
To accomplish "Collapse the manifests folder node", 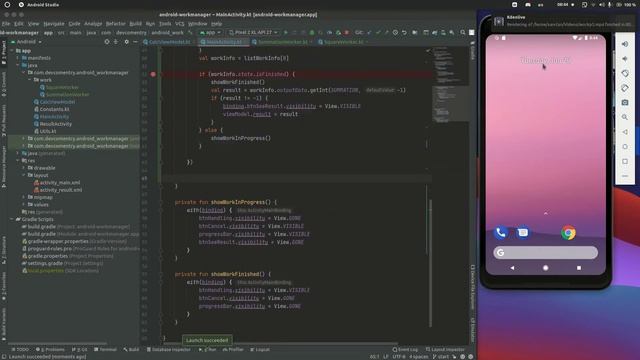I will 18,58.
